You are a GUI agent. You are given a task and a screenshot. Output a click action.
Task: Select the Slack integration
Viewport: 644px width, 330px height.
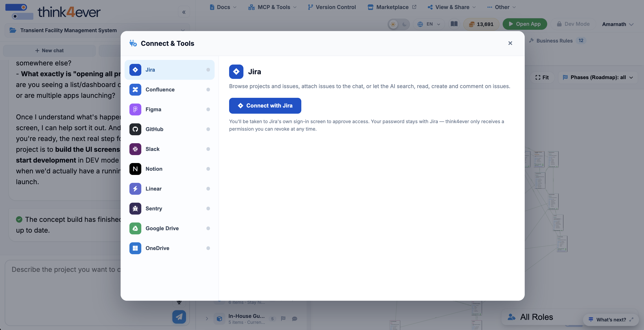169,149
